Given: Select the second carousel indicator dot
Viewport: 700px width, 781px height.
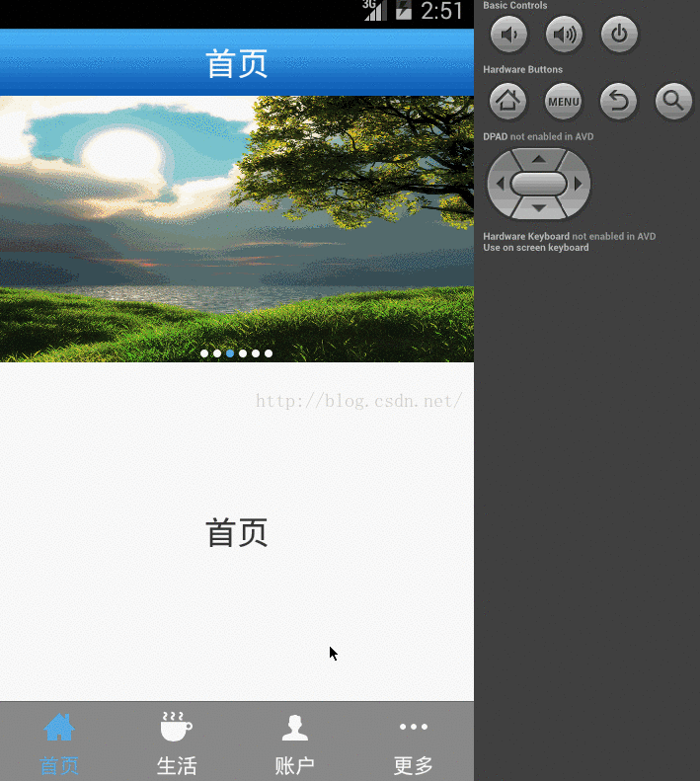Looking at the screenshot, I should (x=217, y=353).
